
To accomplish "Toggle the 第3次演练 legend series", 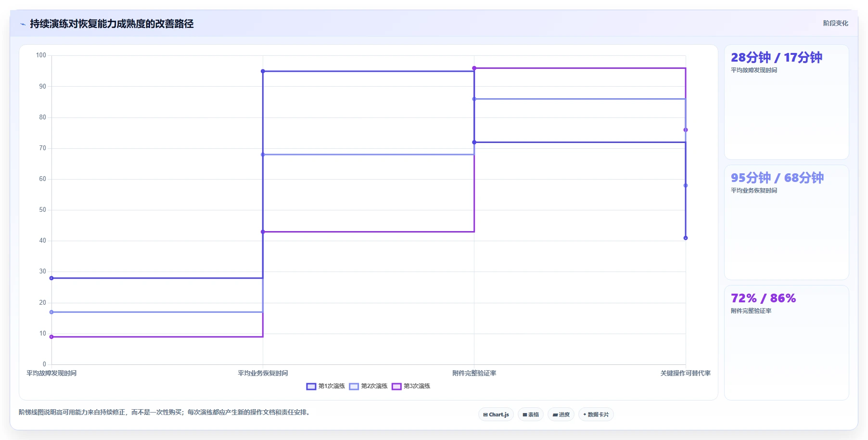I will (x=411, y=386).
